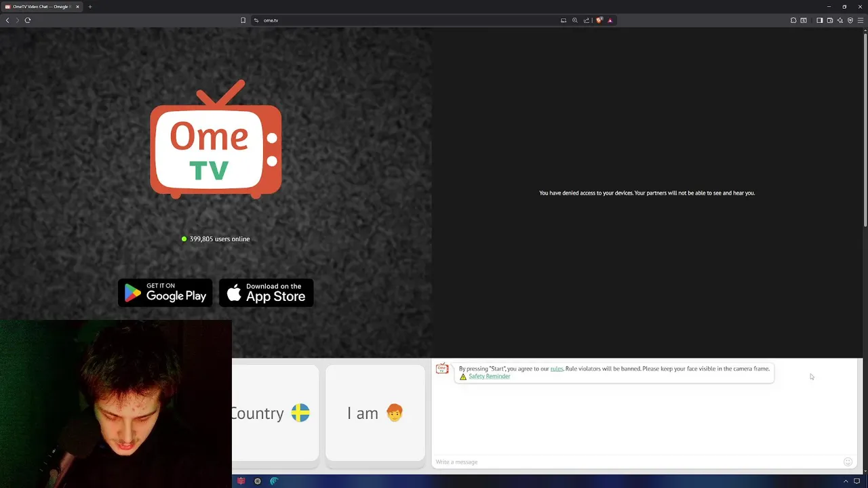Open the round gray taskbar app icon

[x=258, y=481]
